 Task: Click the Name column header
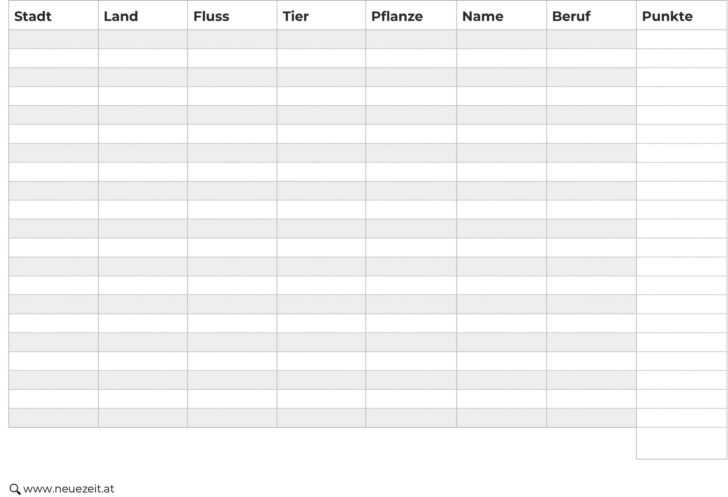tap(483, 16)
